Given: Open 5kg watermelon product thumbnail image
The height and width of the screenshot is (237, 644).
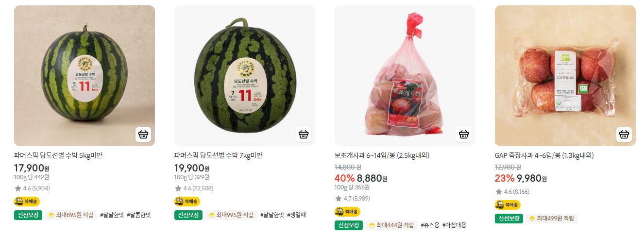Looking at the screenshot, I should (x=85, y=76).
